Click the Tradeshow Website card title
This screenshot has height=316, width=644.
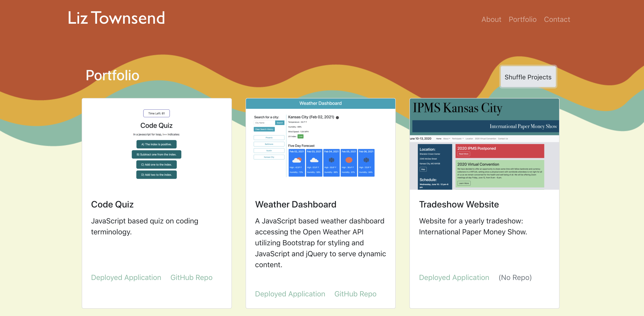click(459, 204)
